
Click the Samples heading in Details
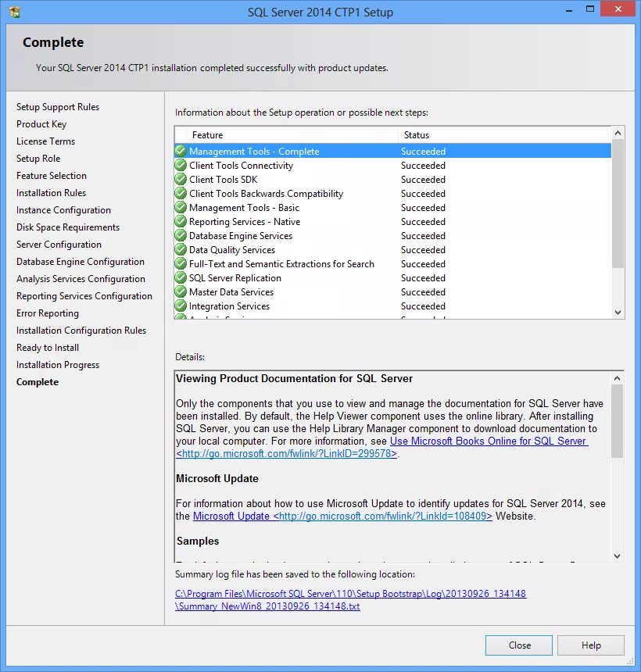(x=198, y=541)
